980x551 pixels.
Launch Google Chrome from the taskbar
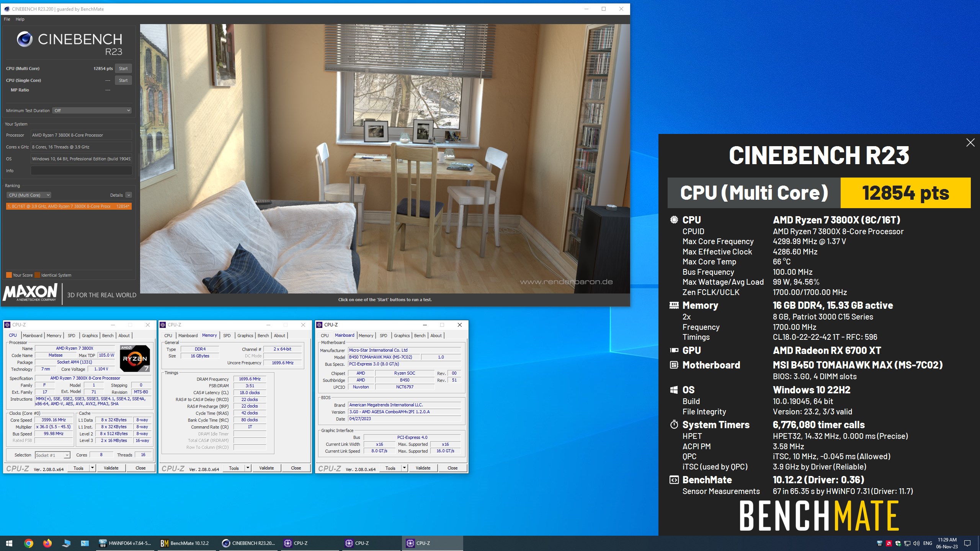[x=28, y=543]
